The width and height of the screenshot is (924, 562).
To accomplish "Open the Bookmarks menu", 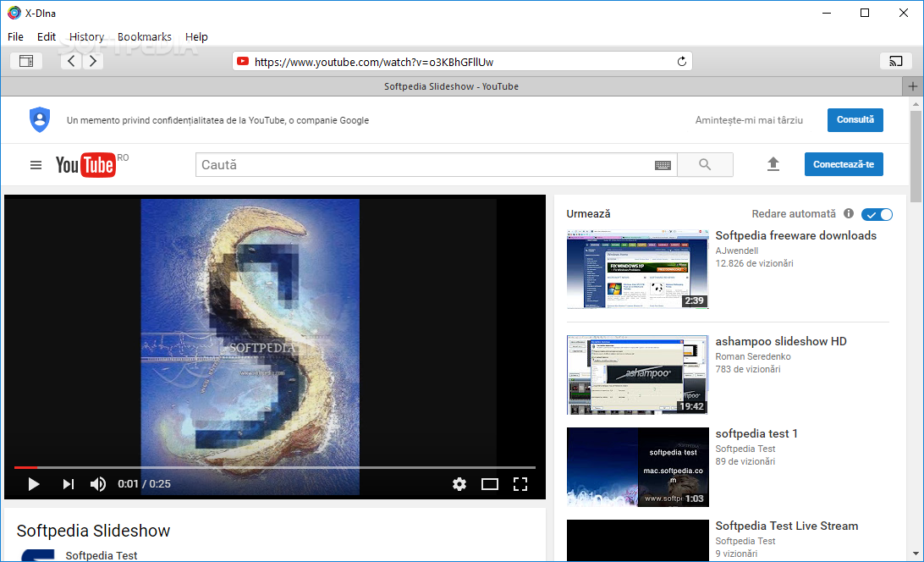I will [x=145, y=36].
